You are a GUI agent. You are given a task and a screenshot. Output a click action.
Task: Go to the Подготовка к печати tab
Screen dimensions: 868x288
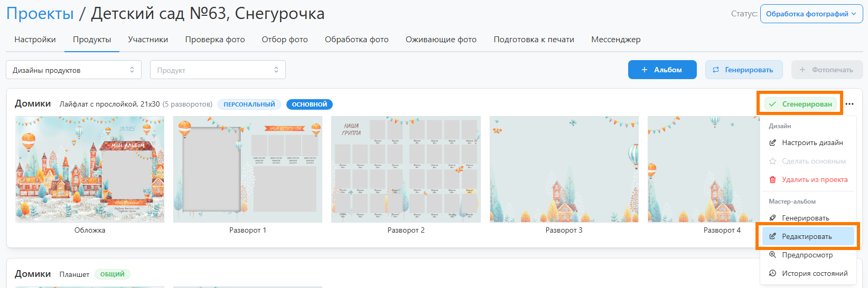(x=534, y=40)
